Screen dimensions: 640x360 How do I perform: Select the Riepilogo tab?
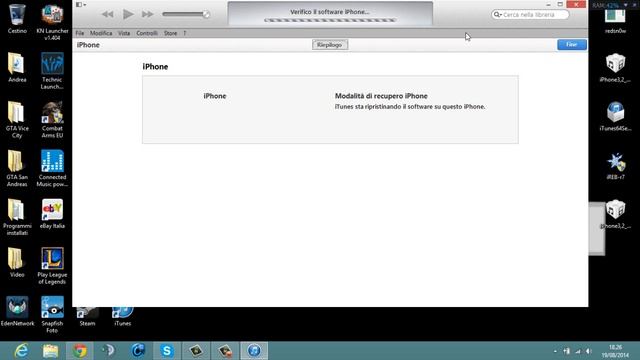point(330,45)
